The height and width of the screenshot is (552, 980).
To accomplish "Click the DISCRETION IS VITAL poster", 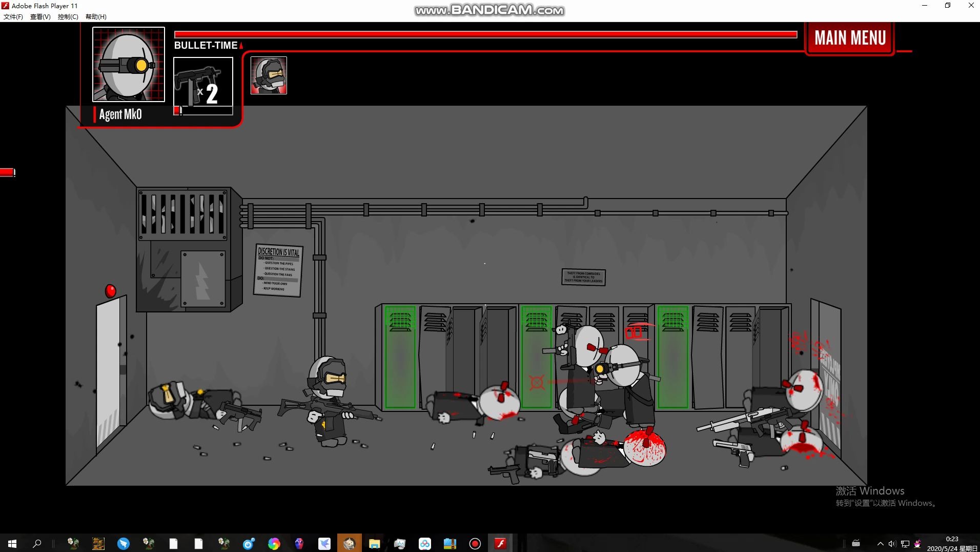I will 278,270.
